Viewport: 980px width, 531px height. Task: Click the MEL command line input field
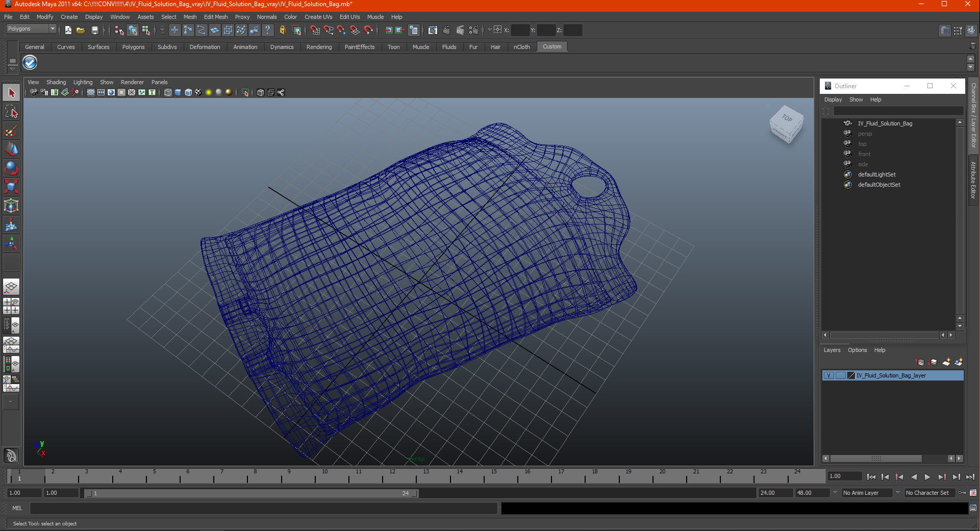[263, 508]
